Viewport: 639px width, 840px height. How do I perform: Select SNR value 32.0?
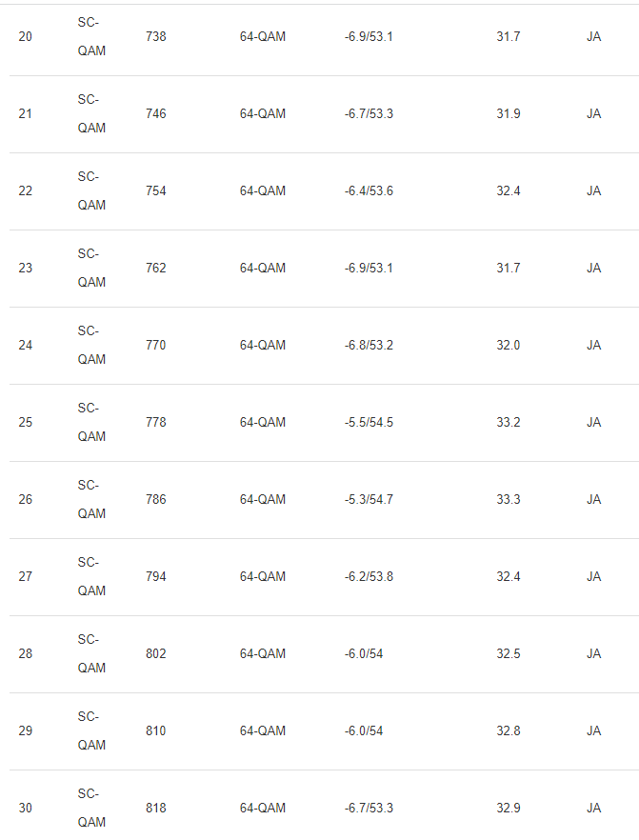coord(508,346)
